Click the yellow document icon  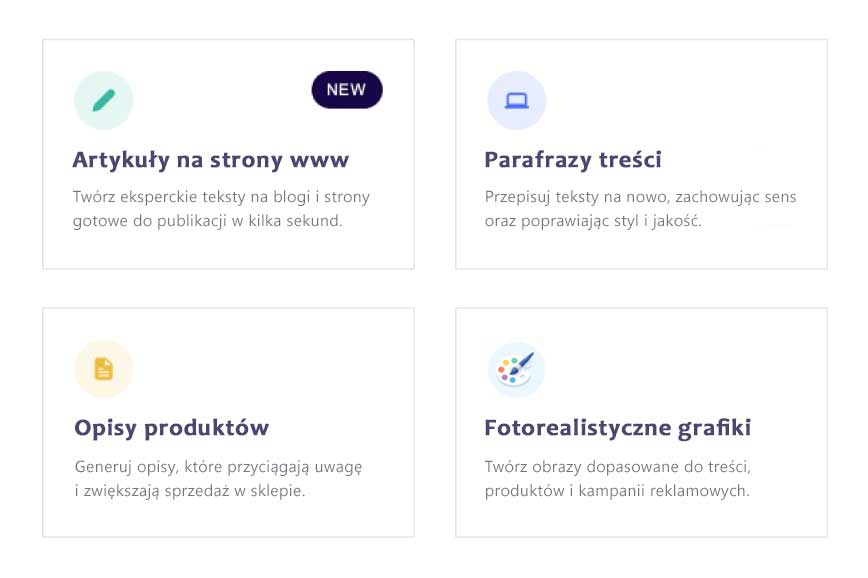pos(104,369)
